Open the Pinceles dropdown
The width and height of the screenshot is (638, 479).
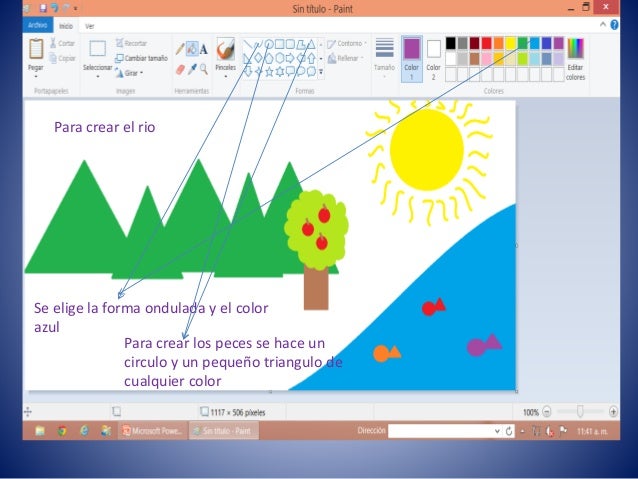click(x=225, y=76)
